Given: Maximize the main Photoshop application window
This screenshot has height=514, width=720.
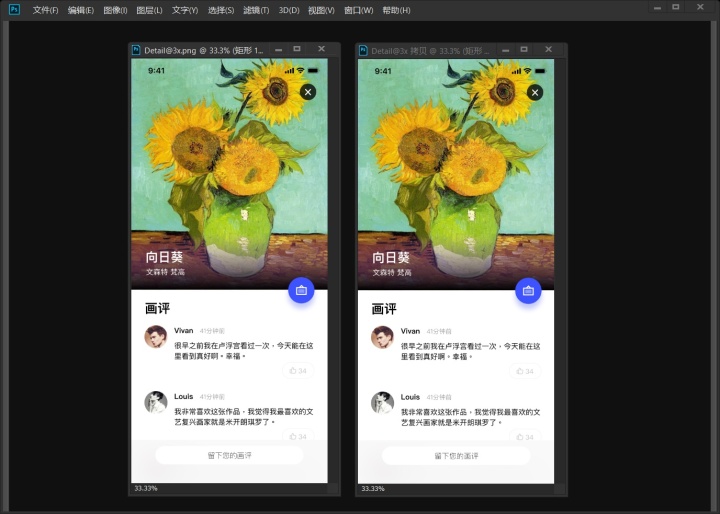Looking at the screenshot, I should point(676,7).
